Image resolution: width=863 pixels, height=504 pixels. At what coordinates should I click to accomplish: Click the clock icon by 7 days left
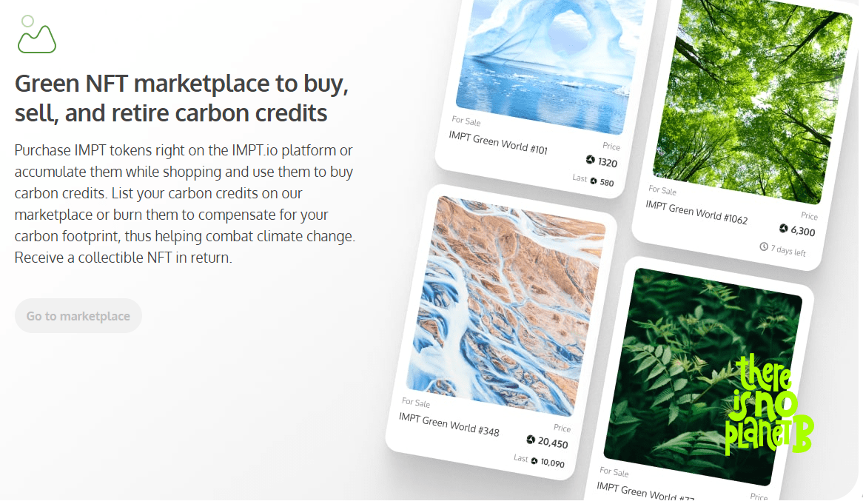[764, 246]
